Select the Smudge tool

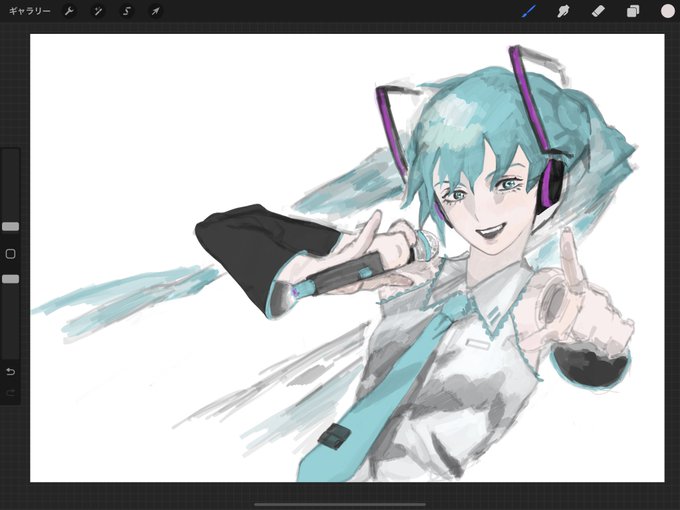[563, 11]
